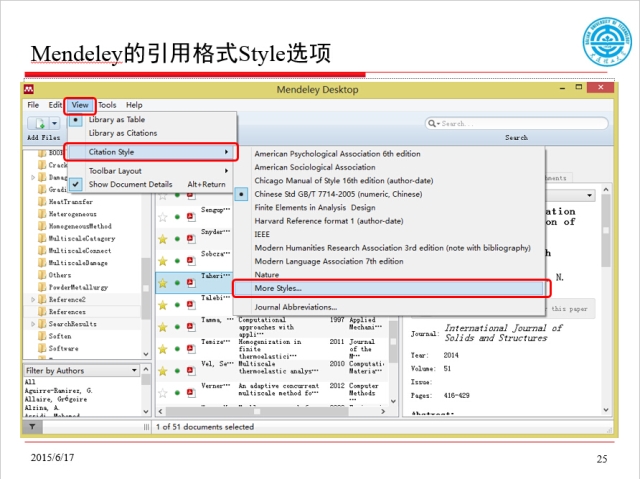Toggle read status dot on Sengup row
This screenshot has height=479, width=640.
tap(177, 217)
